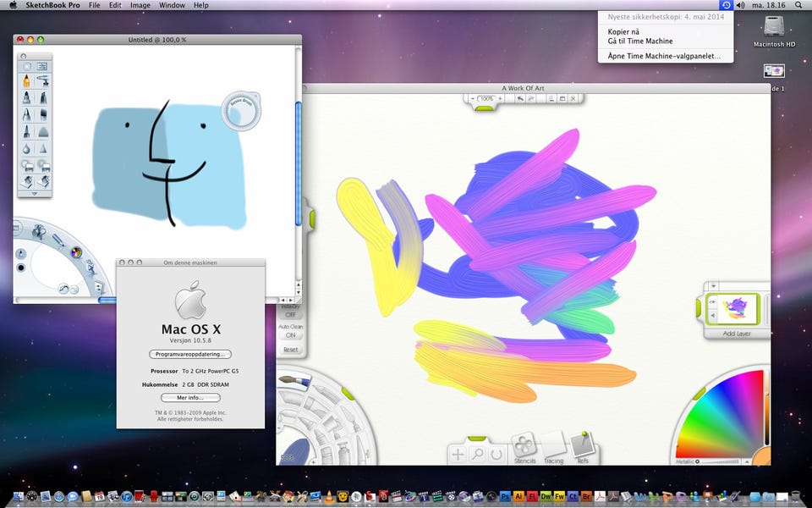Click the volume icon in menu bar

[x=741, y=5]
